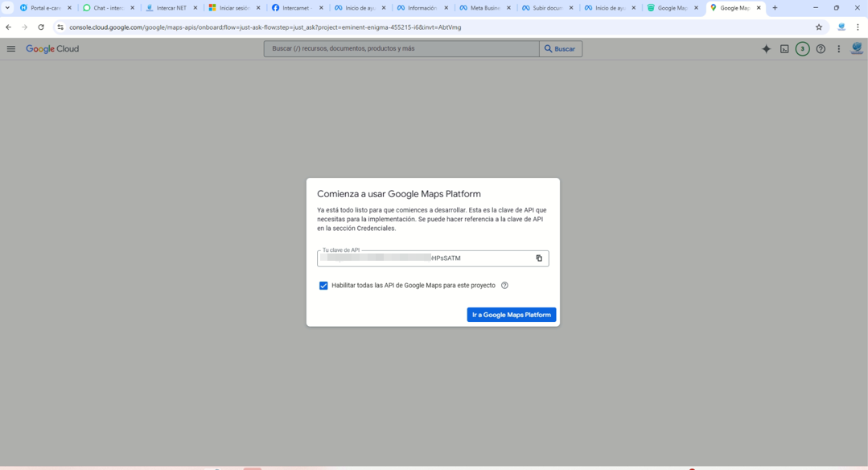
Task: Go back with the browser back arrow
Action: [x=8, y=27]
